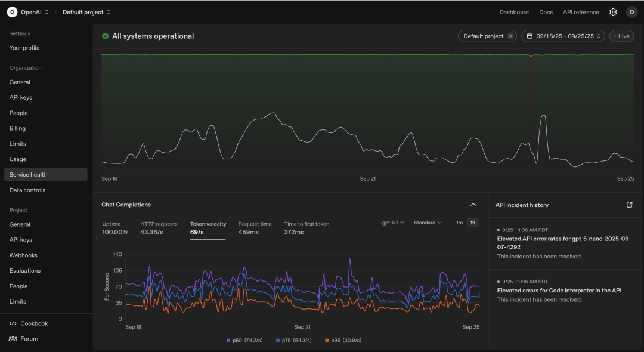The image size is (644, 352).
Task: Toggle the Live mode pill
Action: pyautogui.click(x=621, y=36)
